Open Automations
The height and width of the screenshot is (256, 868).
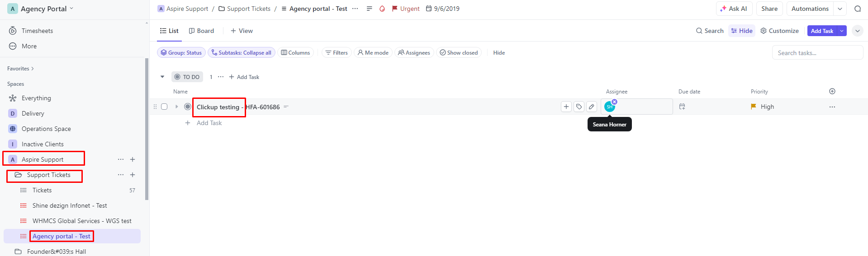point(810,9)
